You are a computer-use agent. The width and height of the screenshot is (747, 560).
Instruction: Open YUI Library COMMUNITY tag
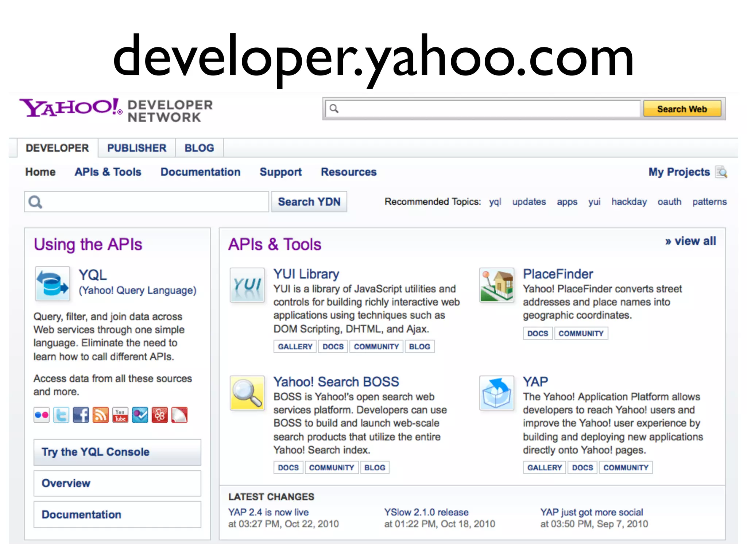point(376,346)
